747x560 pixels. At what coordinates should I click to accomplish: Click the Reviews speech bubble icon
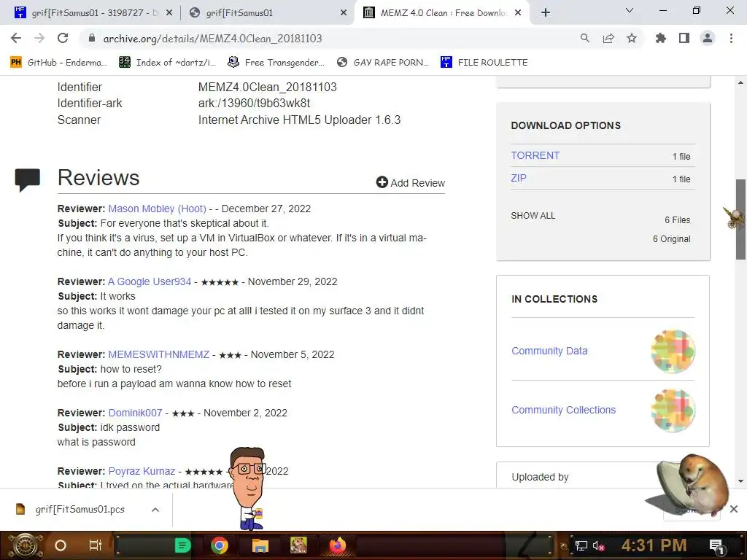tap(27, 180)
